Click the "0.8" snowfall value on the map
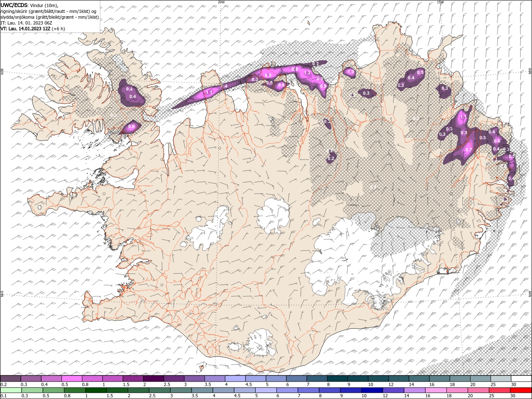The height and width of the screenshot is (399, 532). (281, 85)
